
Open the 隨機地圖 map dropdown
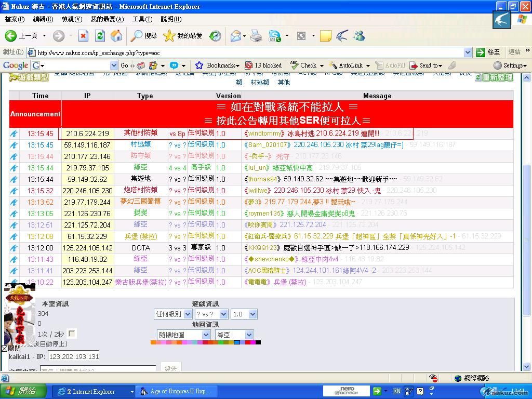click(183, 335)
